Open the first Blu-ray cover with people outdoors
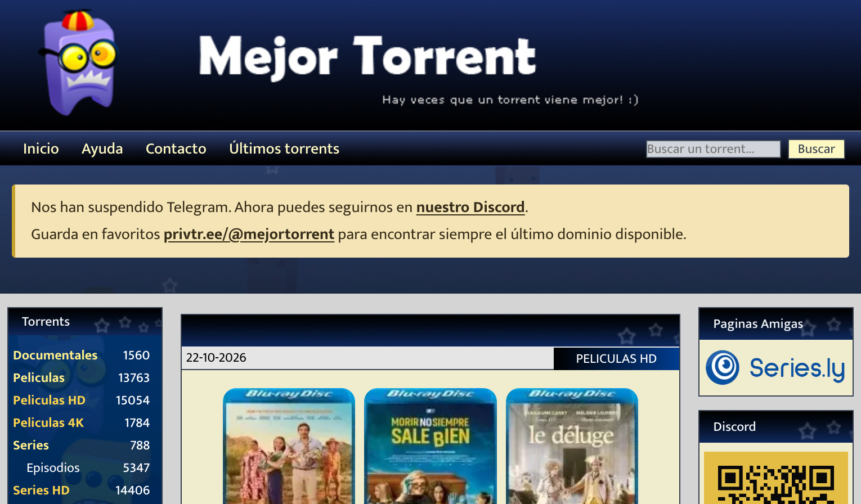This screenshot has height=504, width=861. tap(289, 445)
